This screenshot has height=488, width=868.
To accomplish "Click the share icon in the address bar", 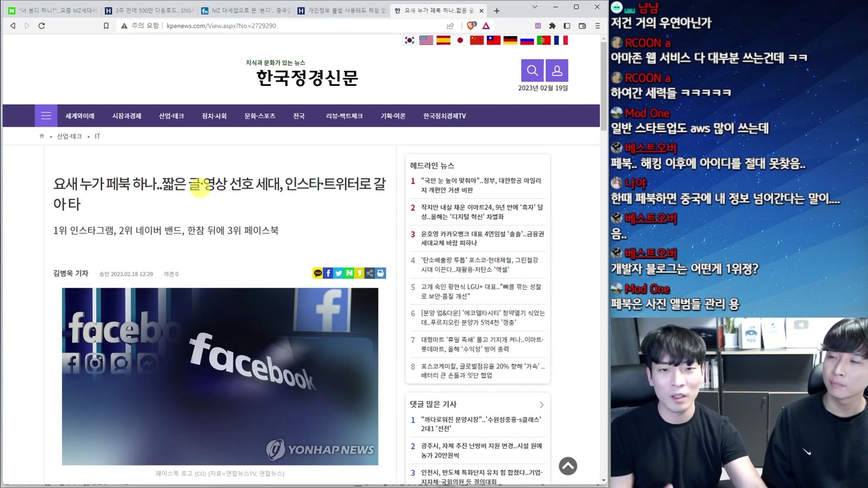I will coord(450,26).
